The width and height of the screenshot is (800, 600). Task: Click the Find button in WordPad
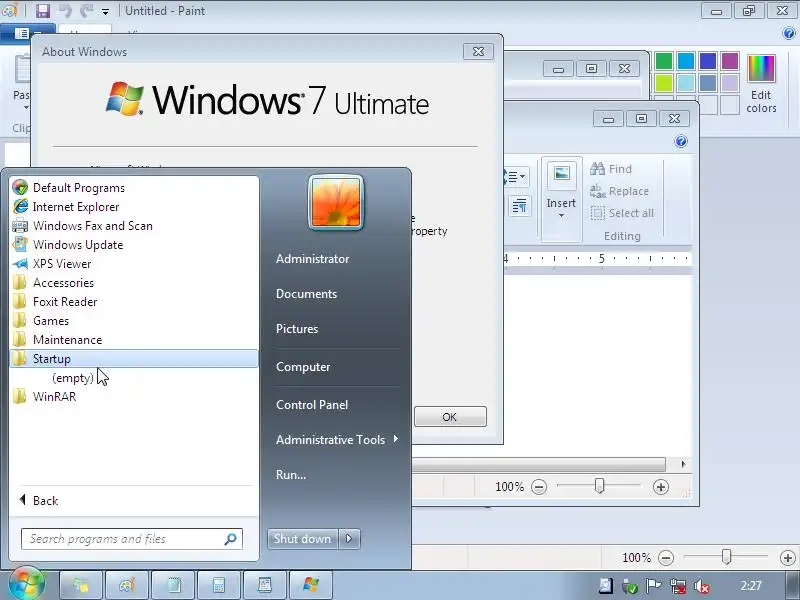611,169
